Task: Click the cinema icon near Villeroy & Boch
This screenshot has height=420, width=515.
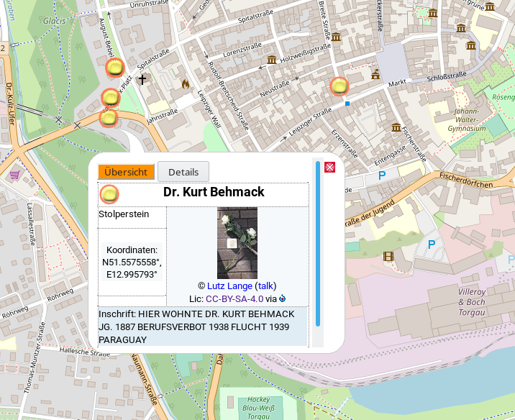Action: (388, 255)
